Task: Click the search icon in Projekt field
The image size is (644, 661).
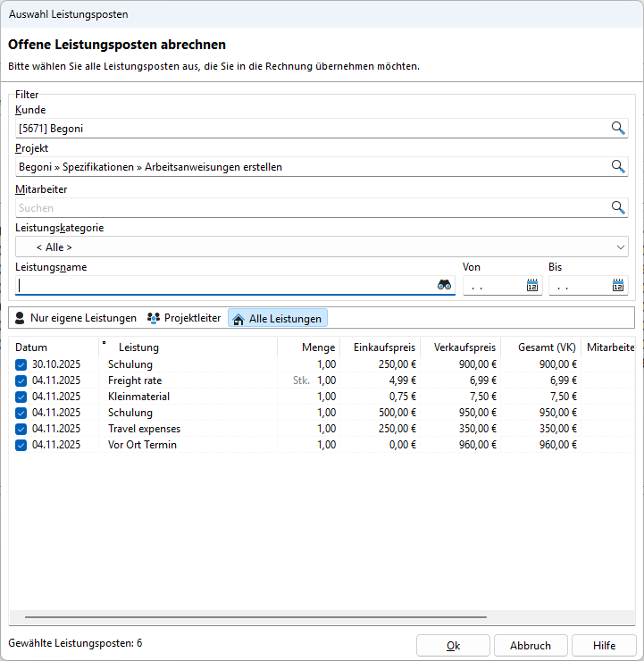Action: click(618, 167)
